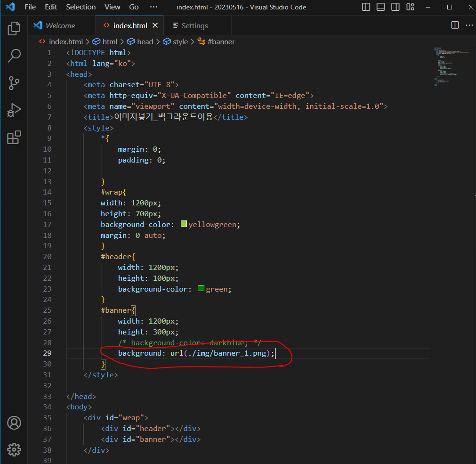The height and width of the screenshot is (464, 476).
Task: Open the Search view in activity bar
Action: pos(14,56)
